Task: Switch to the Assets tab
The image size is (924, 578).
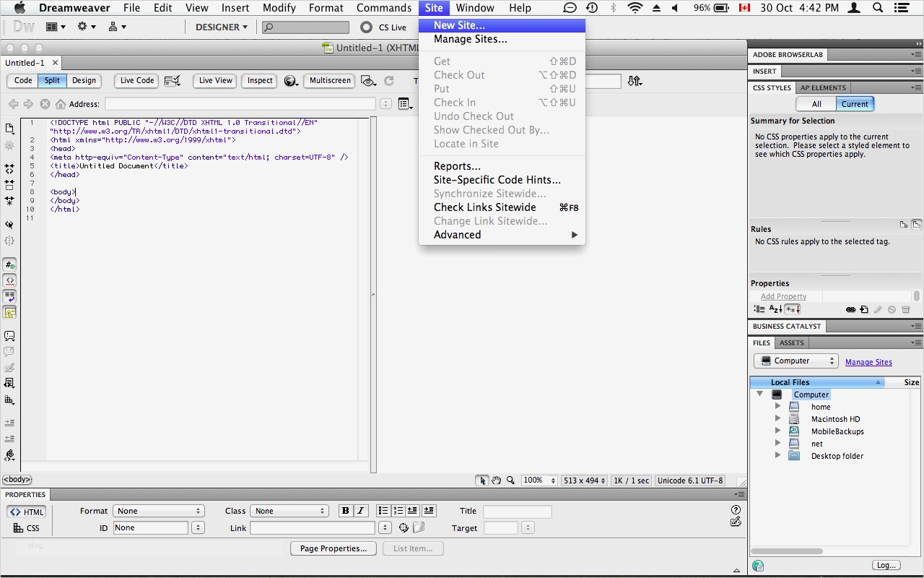Action: point(791,343)
